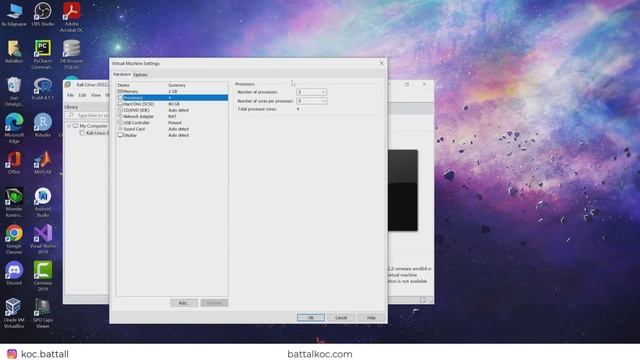Open the BetulBox user folder desktop icon
The width and height of the screenshot is (640, 360).
[x=14, y=51]
